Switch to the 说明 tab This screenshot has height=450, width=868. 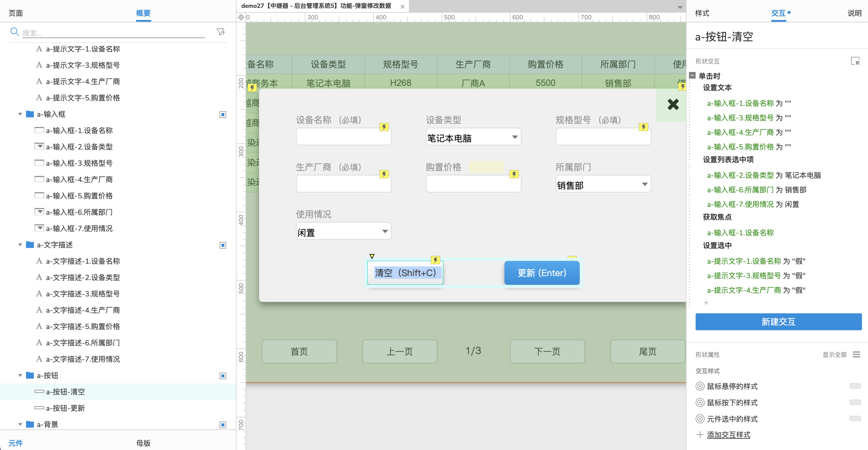(854, 13)
